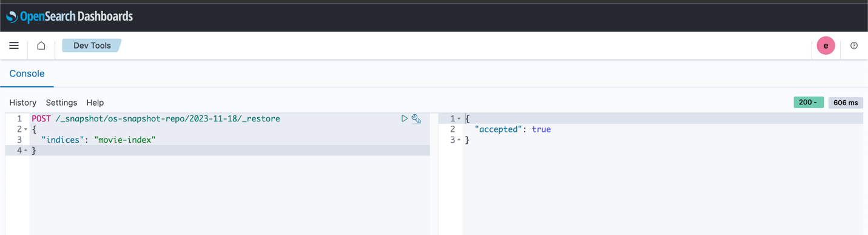Open the History menu item
868x235 pixels.
(x=23, y=103)
